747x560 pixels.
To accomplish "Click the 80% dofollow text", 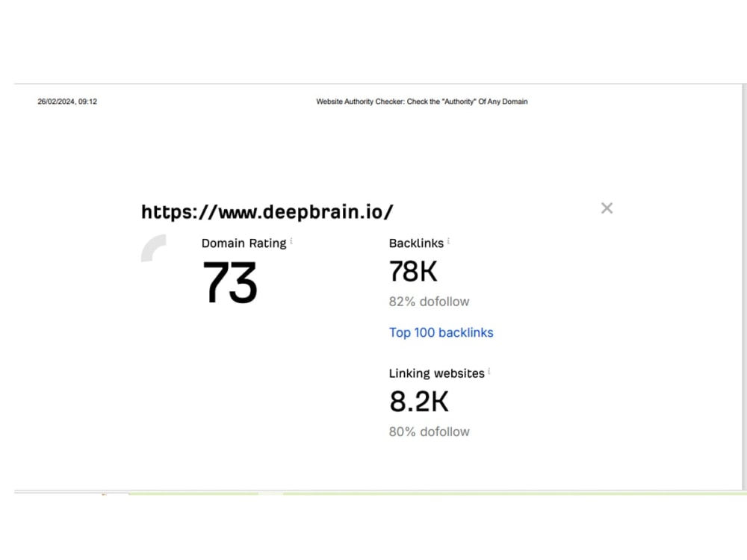I will 429,432.
